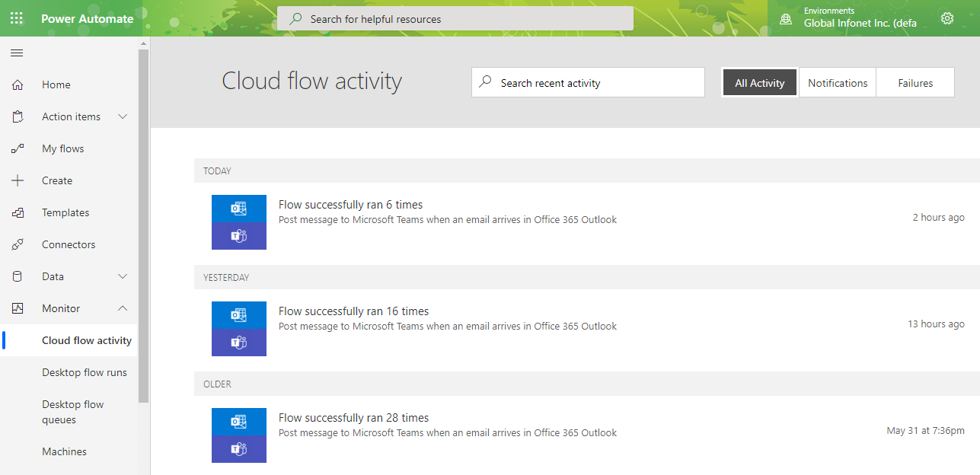This screenshot has height=475, width=980.
Task: Click the Power Automate title link
Action: click(x=88, y=18)
